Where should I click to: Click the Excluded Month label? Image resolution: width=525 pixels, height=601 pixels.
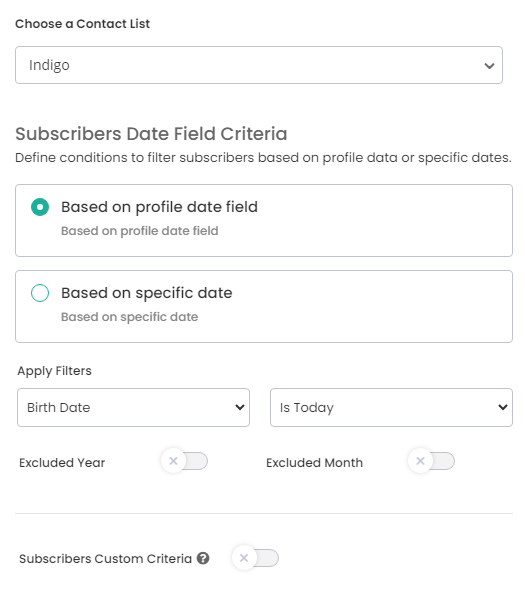(314, 463)
